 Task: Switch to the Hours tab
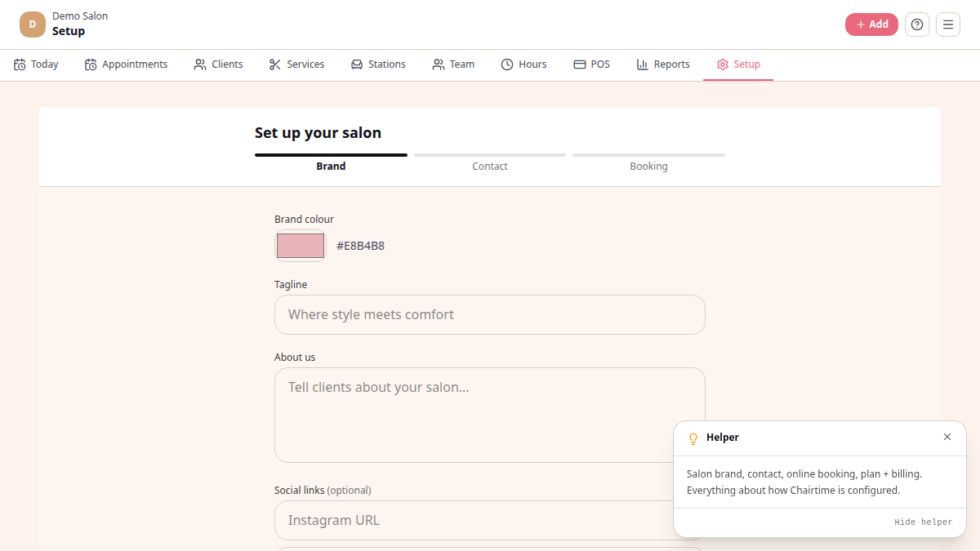pyautogui.click(x=524, y=64)
